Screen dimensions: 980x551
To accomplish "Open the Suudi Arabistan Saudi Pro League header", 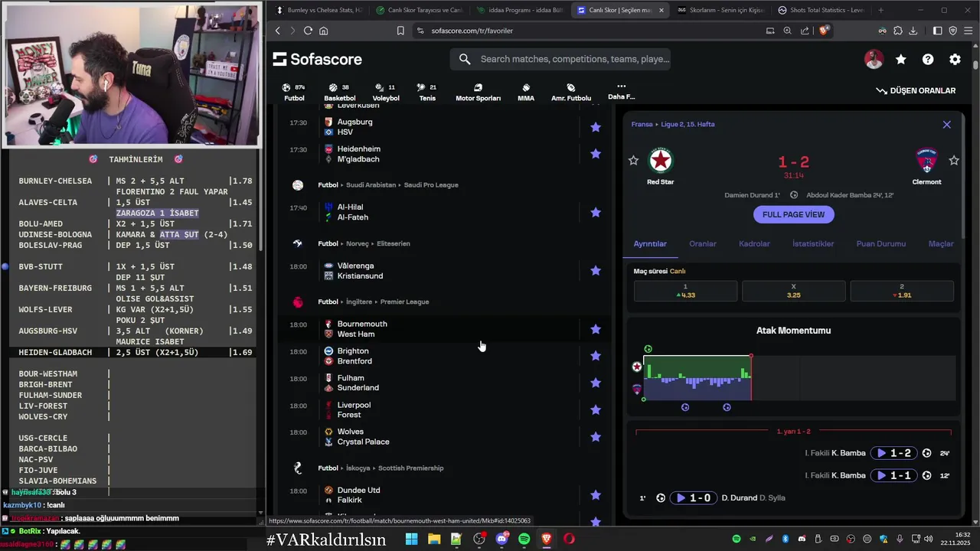I will pos(388,185).
